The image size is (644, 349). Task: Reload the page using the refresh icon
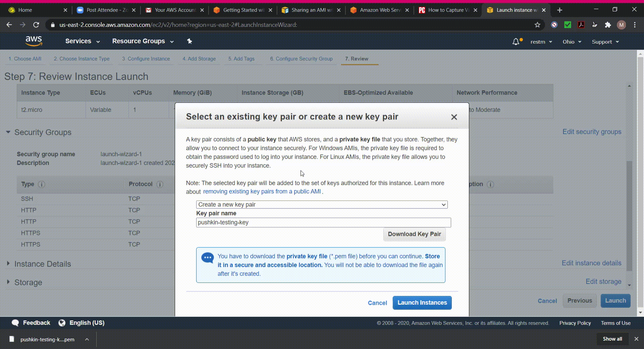tap(36, 25)
